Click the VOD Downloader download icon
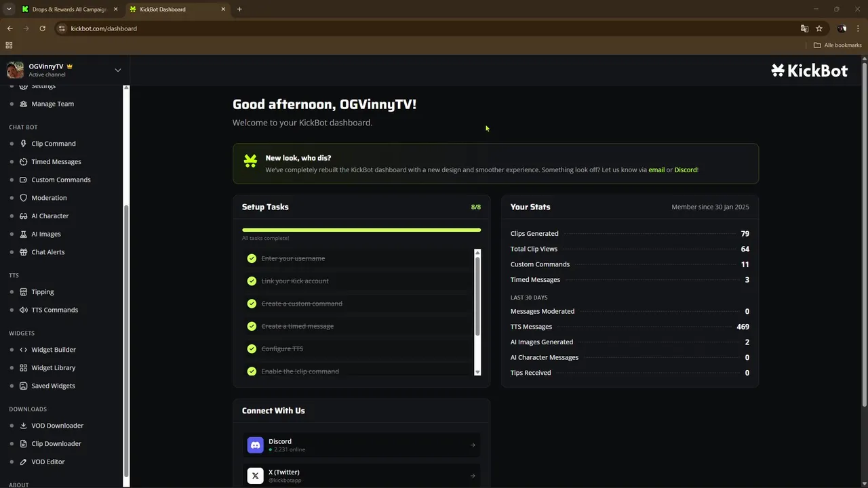Screen dimensions: 868x488 coord(24,426)
